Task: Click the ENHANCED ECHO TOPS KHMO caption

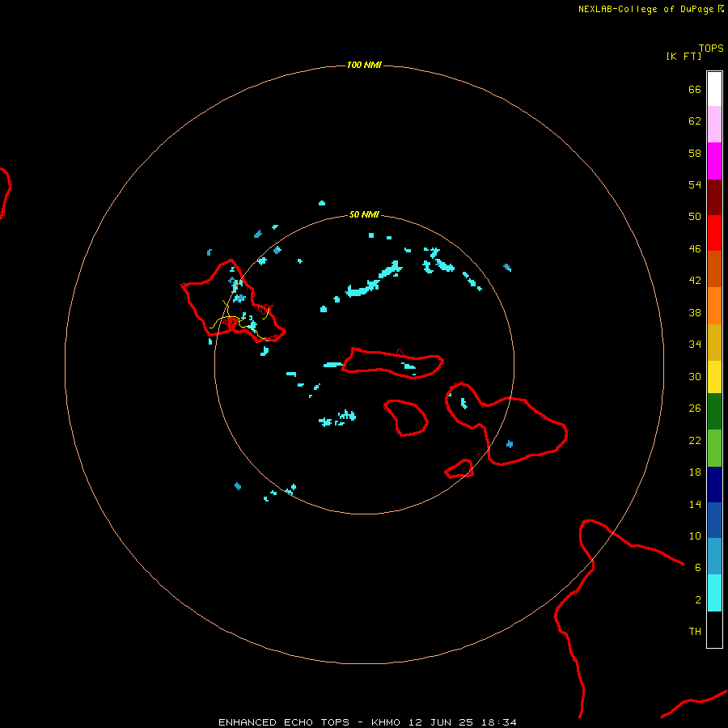Action: point(367,722)
